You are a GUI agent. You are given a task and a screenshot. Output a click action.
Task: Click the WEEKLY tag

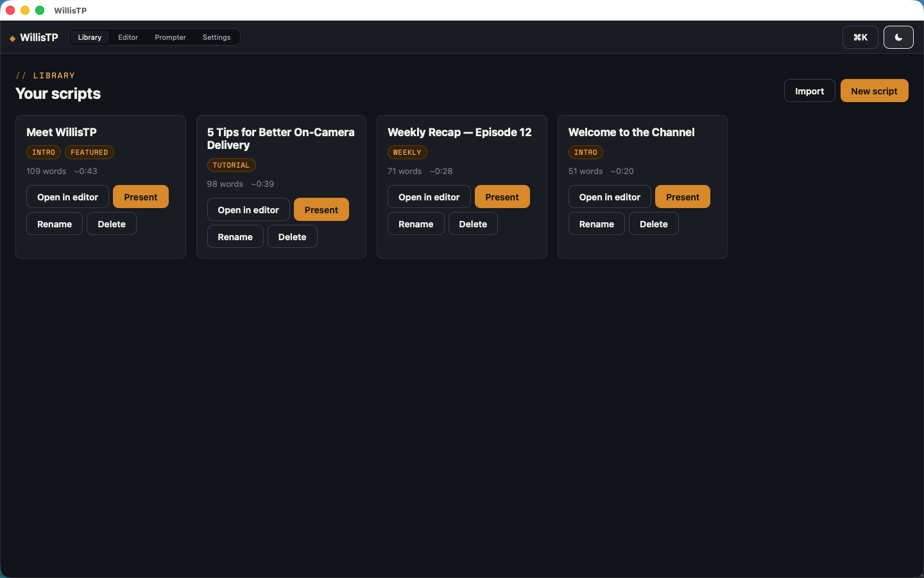point(407,152)
